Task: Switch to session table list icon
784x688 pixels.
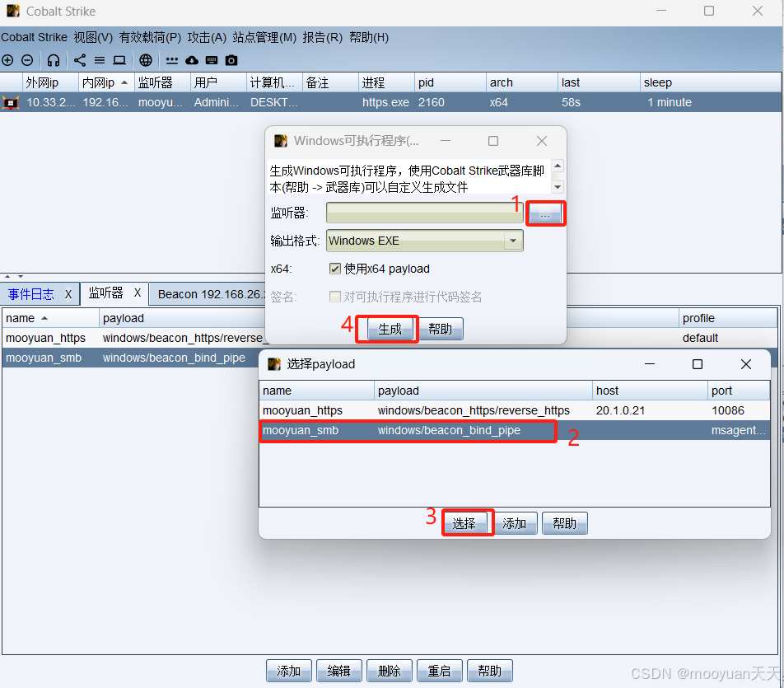Action: pyautogui.click(x=100, y=60)
